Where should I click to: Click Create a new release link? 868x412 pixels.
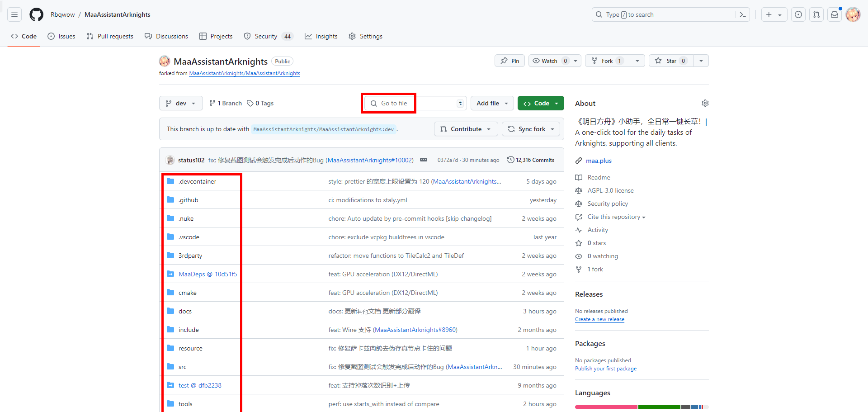coord(599,319)
